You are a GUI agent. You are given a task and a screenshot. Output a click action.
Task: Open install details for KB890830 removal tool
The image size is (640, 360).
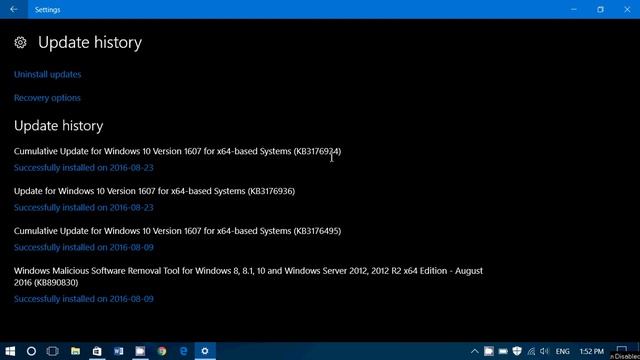click(84, 299)
